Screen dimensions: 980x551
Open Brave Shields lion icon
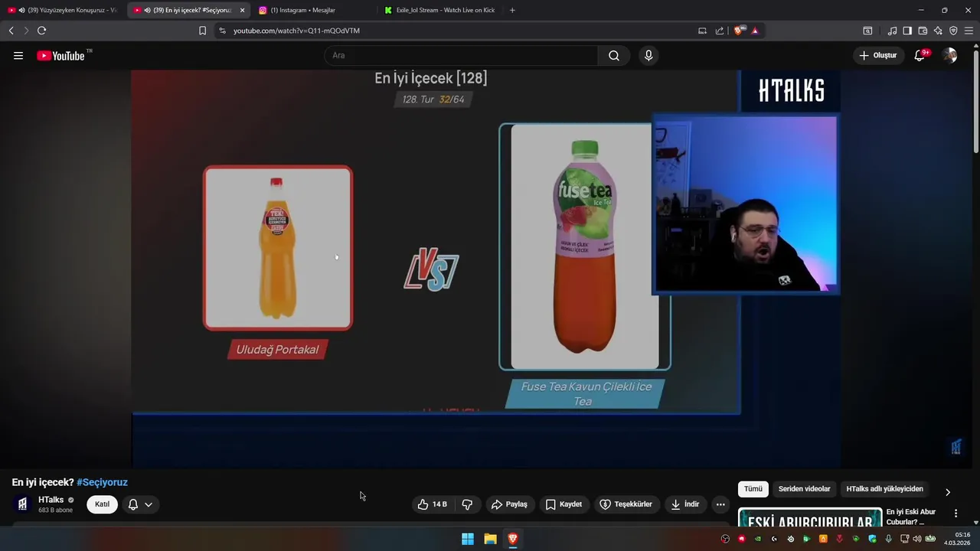739,31
